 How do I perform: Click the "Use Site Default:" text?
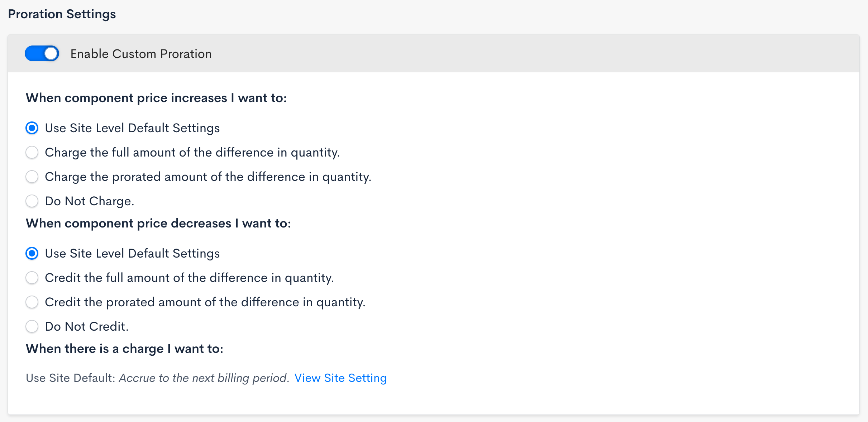coord(71,378)
